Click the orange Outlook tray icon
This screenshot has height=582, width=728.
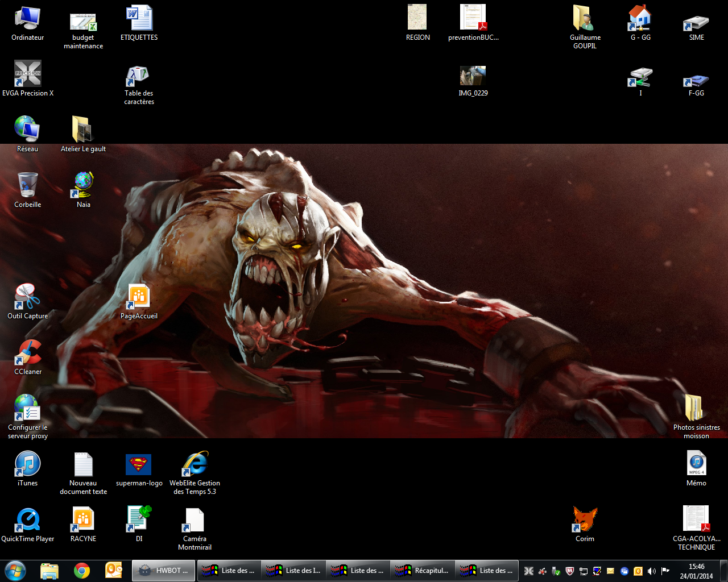(638, 571)
